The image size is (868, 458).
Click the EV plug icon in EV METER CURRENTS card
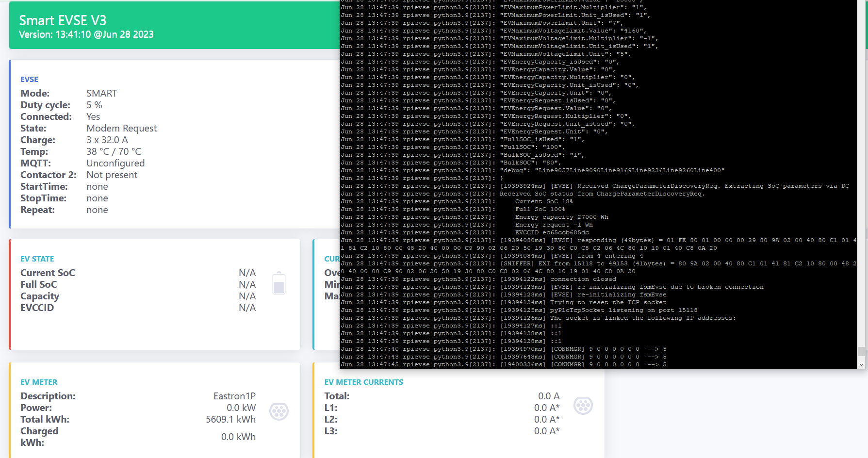[x=583, y=405]
